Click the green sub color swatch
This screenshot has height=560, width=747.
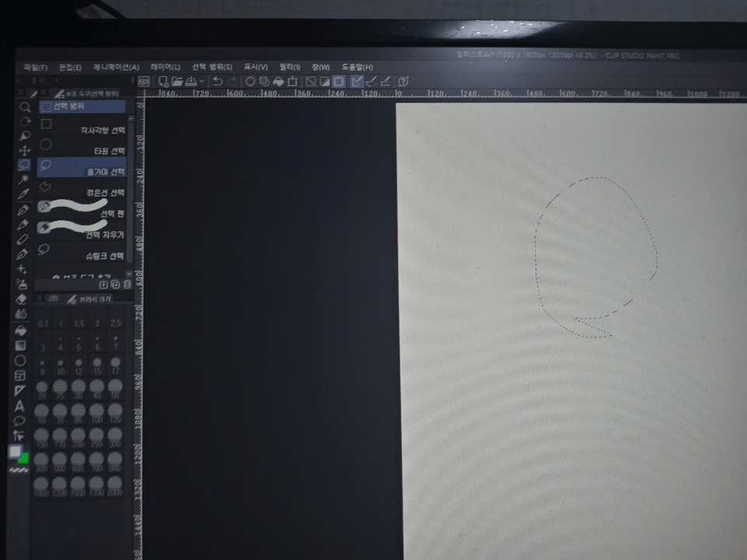(23, 458)
